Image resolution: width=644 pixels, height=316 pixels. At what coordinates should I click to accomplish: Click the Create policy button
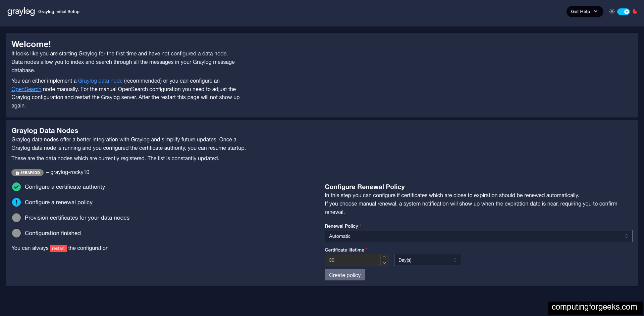[345, 275]
